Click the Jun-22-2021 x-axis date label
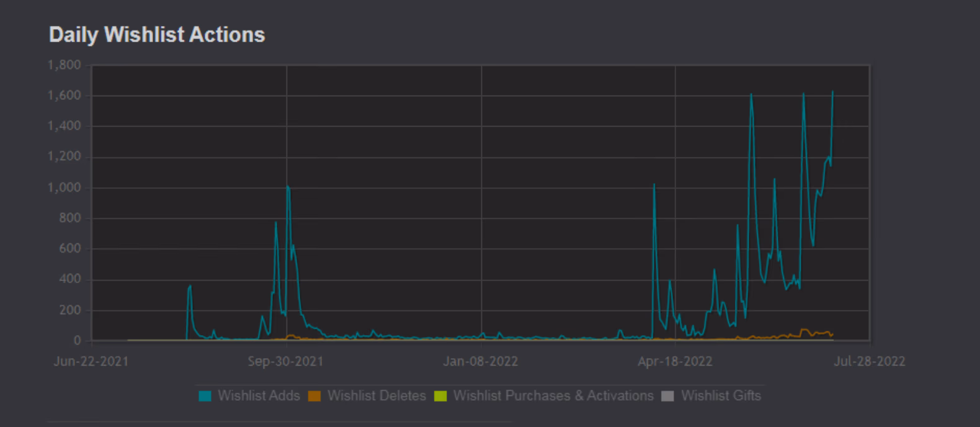 tap(91, 361)
